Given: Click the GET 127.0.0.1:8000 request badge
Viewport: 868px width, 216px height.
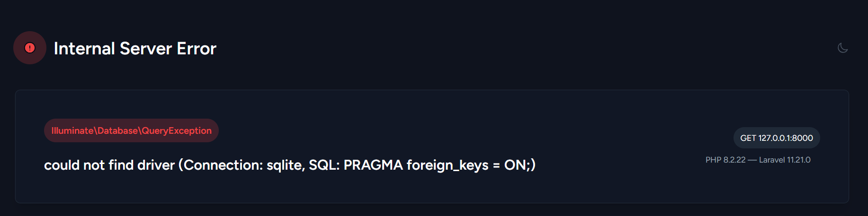Looking at the screenshot, I should coord(777,138).
